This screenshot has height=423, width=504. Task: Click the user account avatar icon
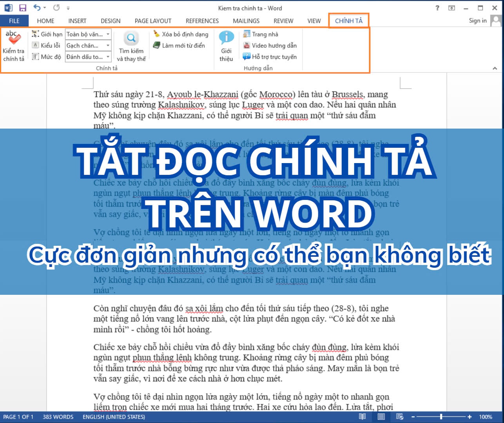(496, 21)
